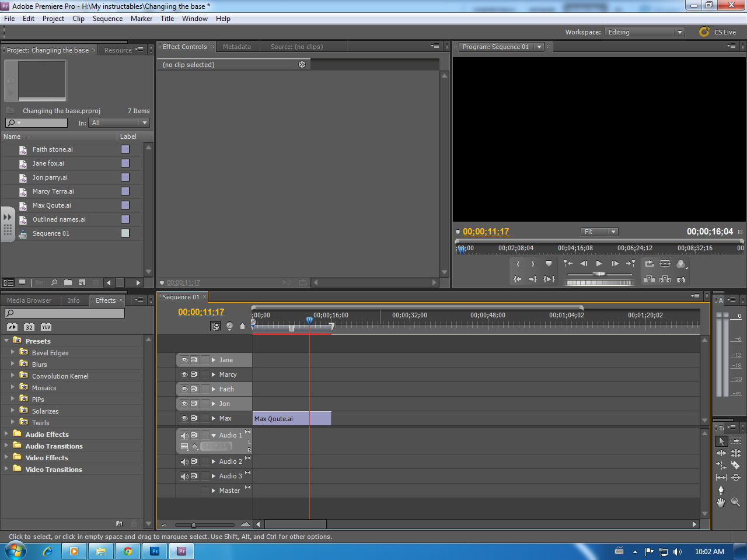Step forward one frame in Program monitor
Image resolution: width=747 pixels, height=560 pixels.
615,264
